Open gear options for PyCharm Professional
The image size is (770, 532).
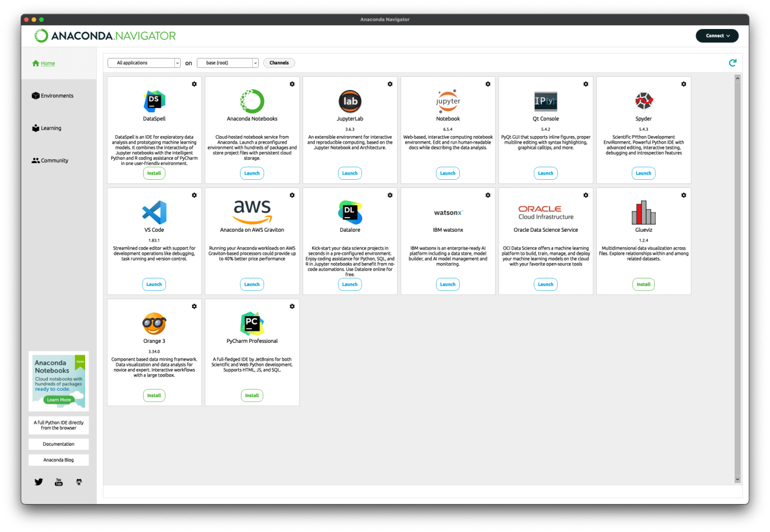(292, 306)
